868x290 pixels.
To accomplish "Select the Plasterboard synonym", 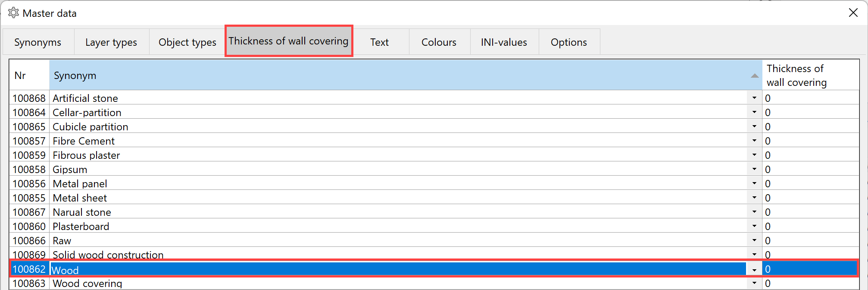I will pos(399,226).
